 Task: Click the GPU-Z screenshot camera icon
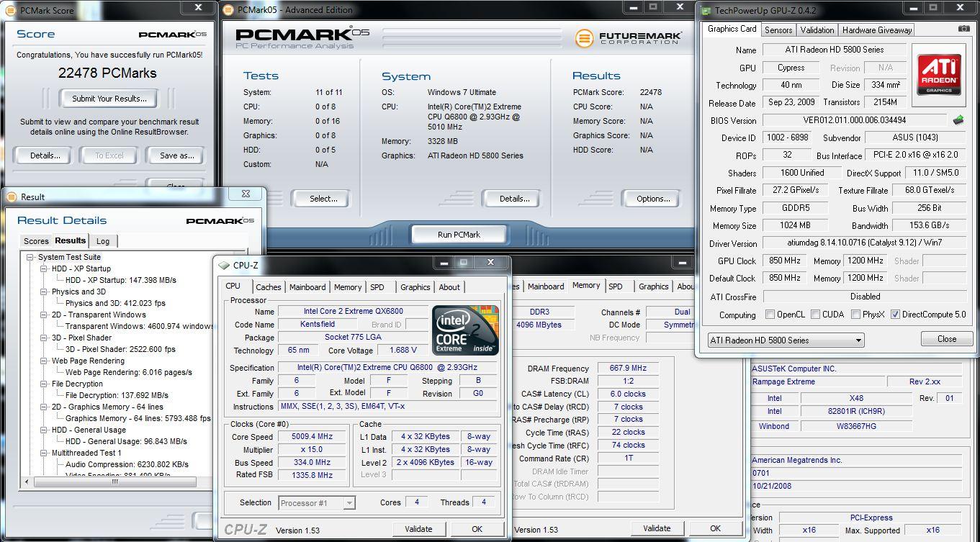tap(964, 29)
